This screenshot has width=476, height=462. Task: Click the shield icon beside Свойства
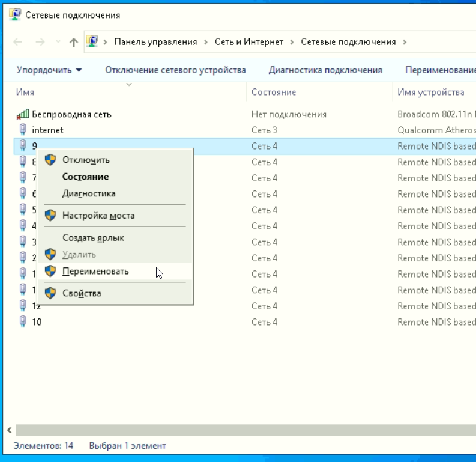click(x=50, y=293)
